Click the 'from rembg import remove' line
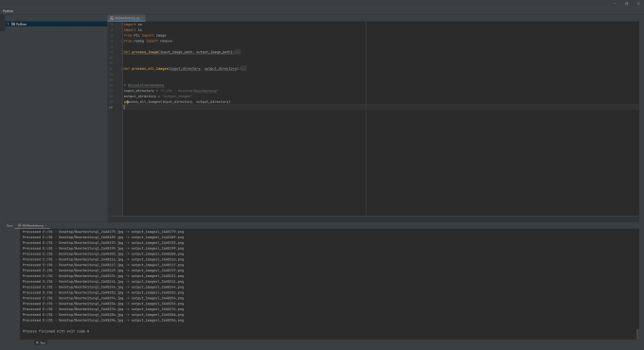 (x=148, y=41)
